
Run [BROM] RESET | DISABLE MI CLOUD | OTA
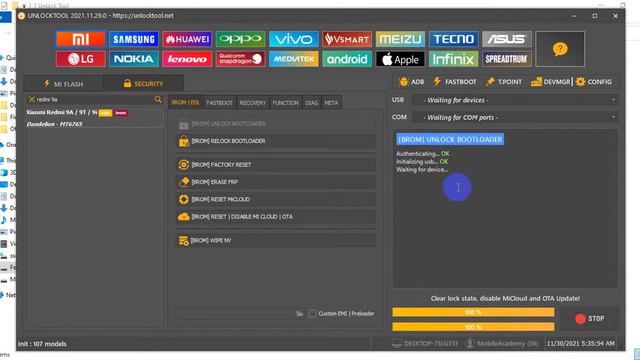tap(276, 216)
